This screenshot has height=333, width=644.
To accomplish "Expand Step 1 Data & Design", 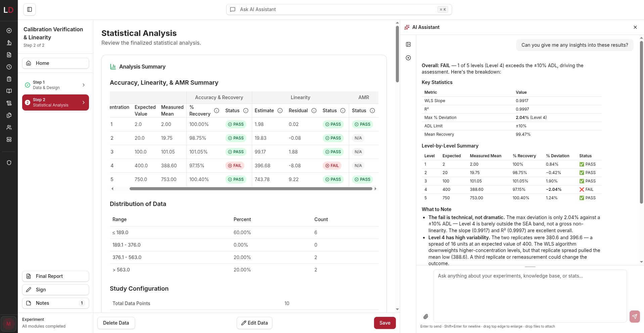I will pyautogui.click(x=55, y=85).
